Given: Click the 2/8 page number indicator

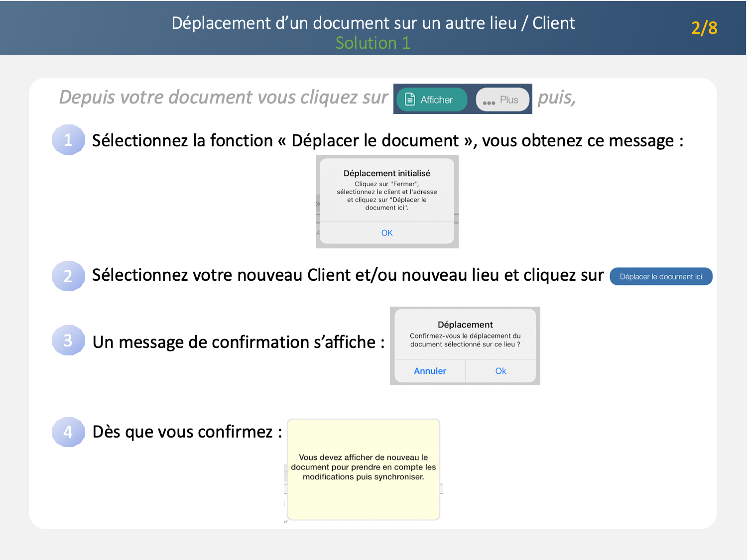Looking at the screenshot, I should click(704, 28).
